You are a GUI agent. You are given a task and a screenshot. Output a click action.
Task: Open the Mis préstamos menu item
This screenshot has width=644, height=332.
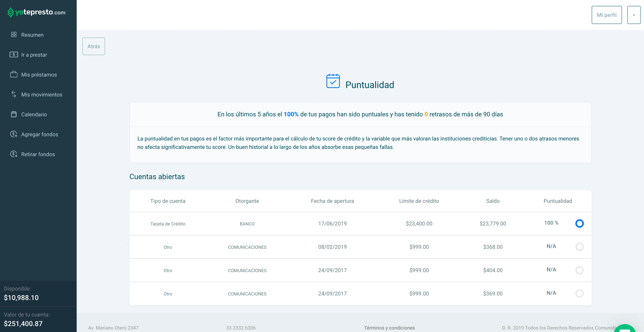point(39,75)
